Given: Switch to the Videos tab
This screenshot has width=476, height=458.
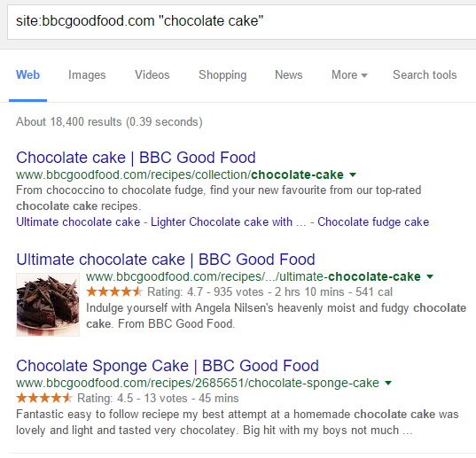Looking at the screenshot, I should 152,75.
